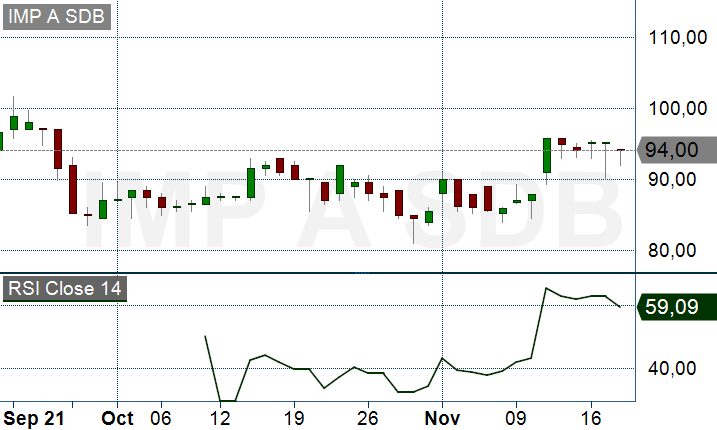This screenshot has height=430, width=717.
Task: Click the 40,00 RSI axis label
Action: coord(672,368)
